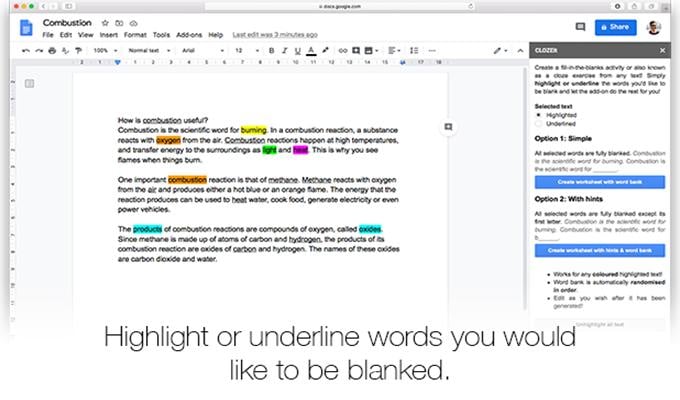The height and width of the screenshot is (400, 680).
Task: Open the account profile avatar
Action: coord(654,27)
